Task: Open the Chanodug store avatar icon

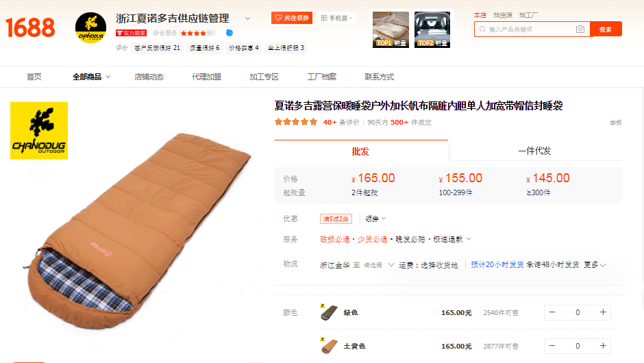Action: point(90,28)
